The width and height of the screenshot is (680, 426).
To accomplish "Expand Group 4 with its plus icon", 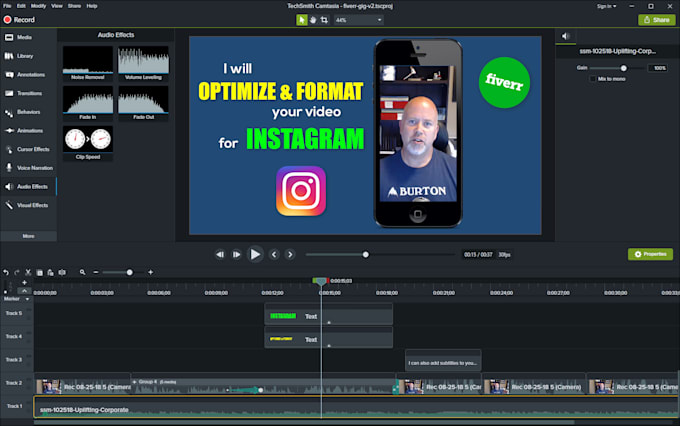I will (134, 382).
